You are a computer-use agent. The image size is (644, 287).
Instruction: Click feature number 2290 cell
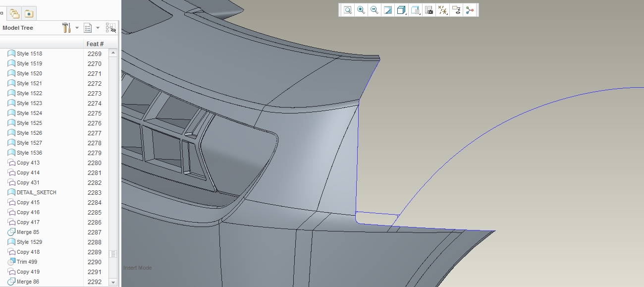(95, 262)
